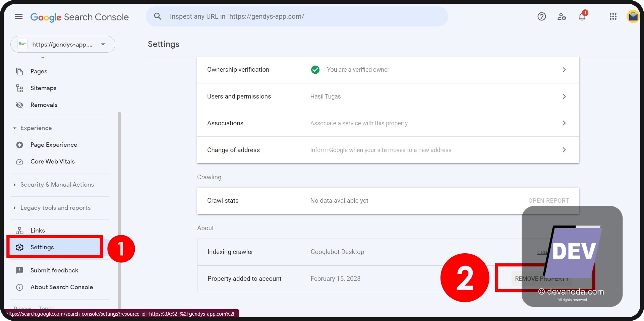Click the URL inspection search field
The width and height of the screenshot is (644, 321).
tap(297, 16)
